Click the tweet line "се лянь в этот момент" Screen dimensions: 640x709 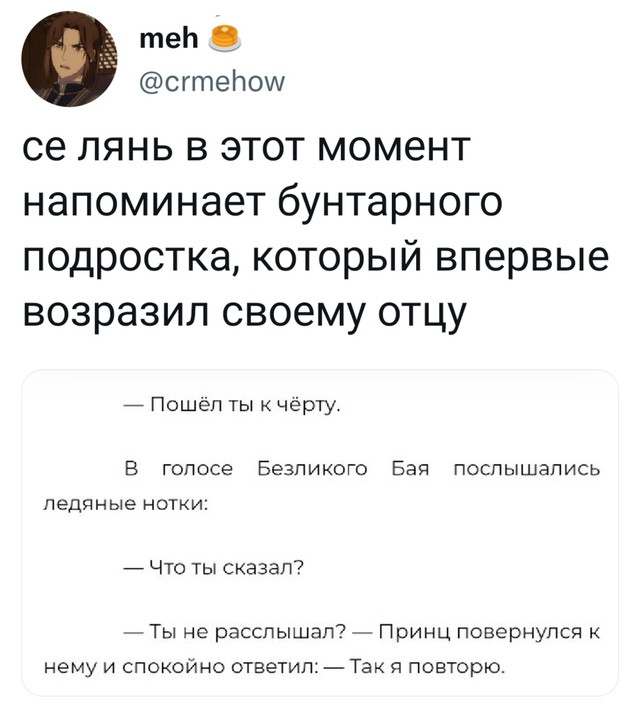tap(247, 147)
